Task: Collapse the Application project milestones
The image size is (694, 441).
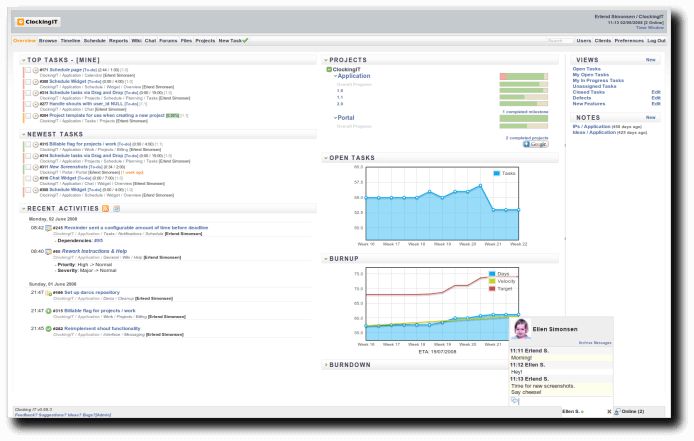Action: click(335, 76)
